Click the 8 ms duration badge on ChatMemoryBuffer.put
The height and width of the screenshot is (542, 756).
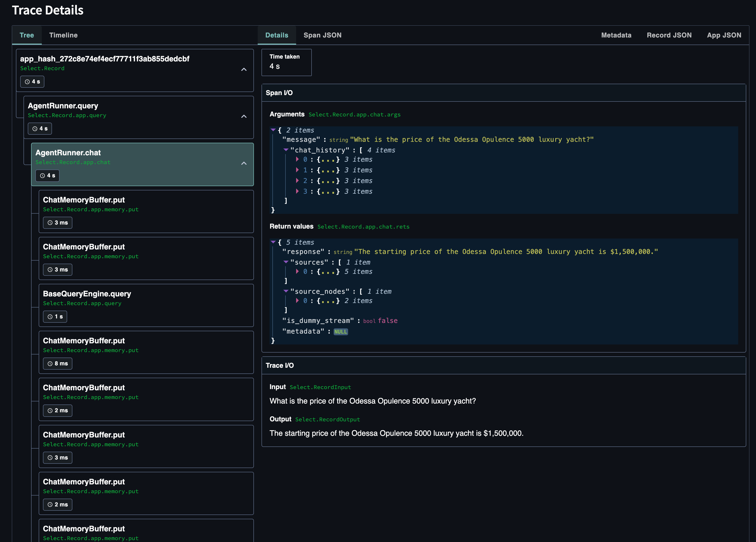(58, 363)
